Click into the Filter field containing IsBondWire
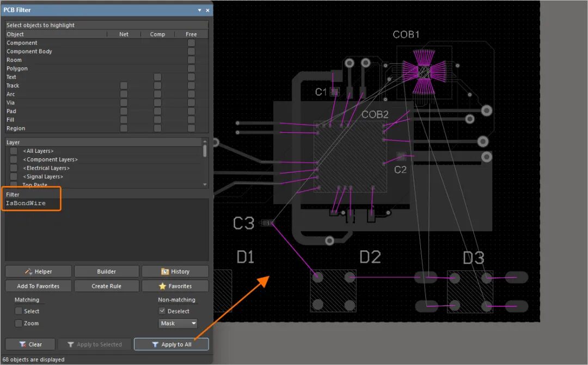This screenshot has width=588, height=365. point(107,230)
